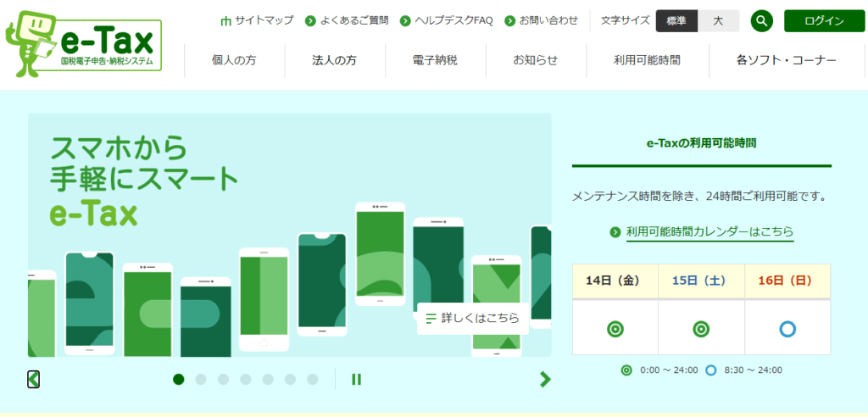Pause the carousel slideshow

point(357,380)
